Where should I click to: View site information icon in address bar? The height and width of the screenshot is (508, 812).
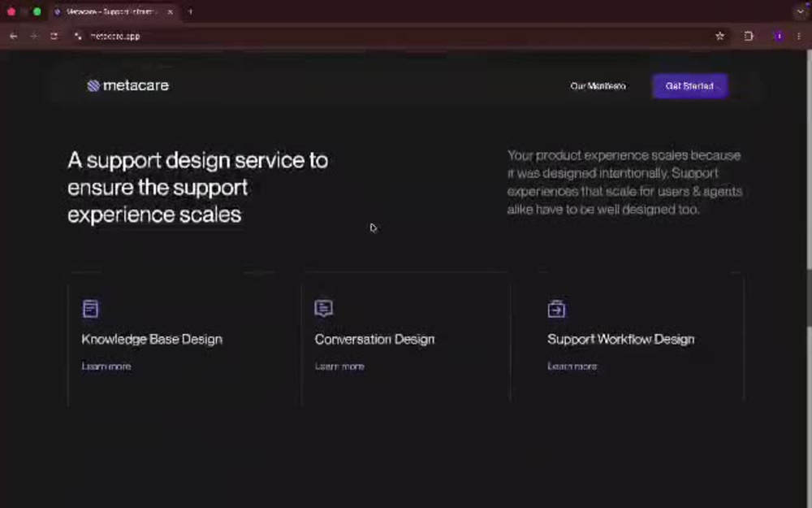(x=78, y=36)
